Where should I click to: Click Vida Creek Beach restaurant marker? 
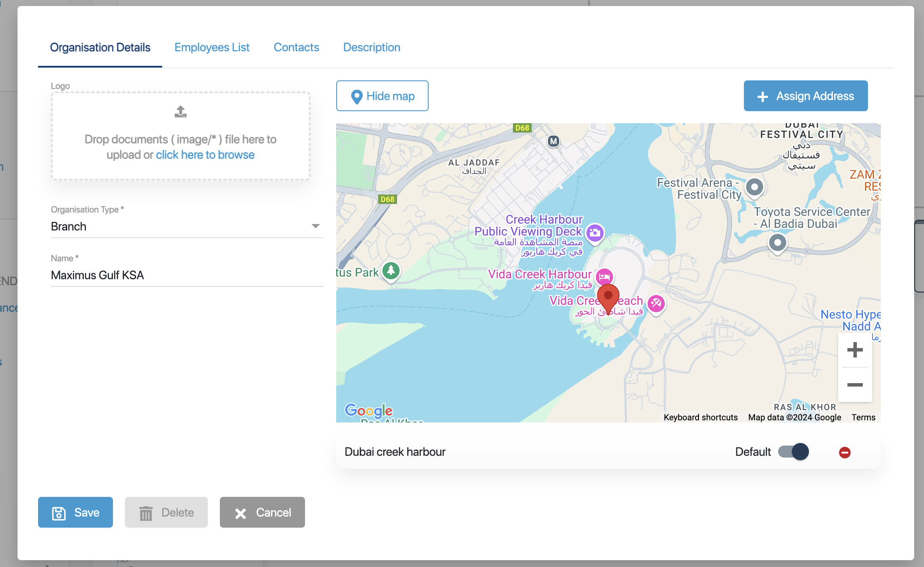(x=656, y=304)
